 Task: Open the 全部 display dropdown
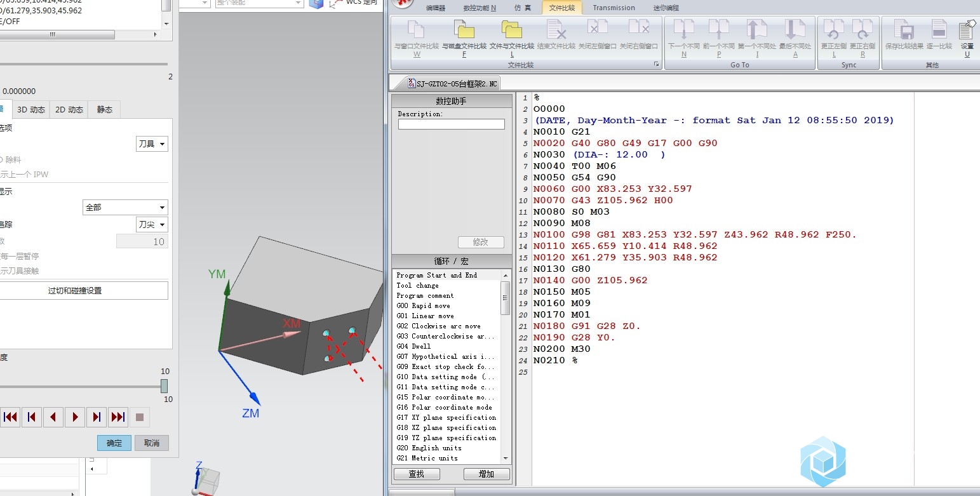pyautogui.click(x=125, y=207)
